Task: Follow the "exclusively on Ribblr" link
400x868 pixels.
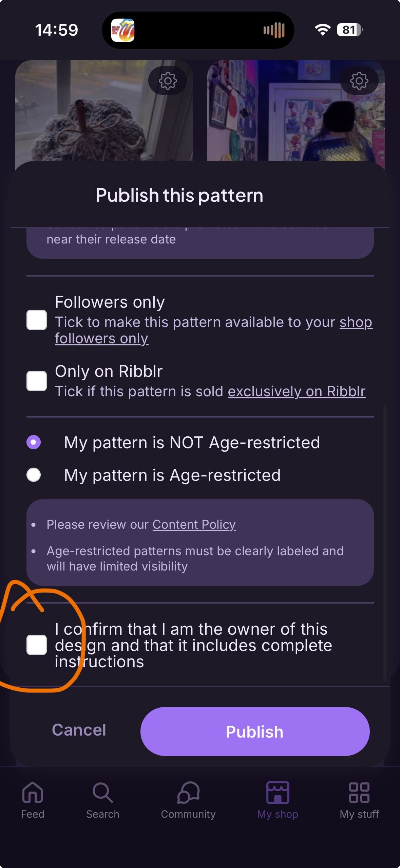Action: [x=296, y=392]
